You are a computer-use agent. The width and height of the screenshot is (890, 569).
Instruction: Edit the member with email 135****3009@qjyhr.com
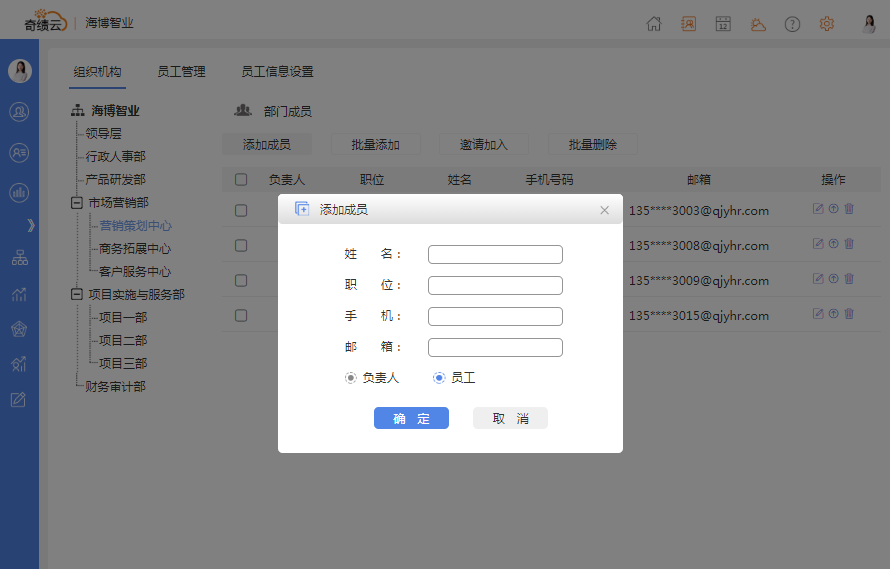click(818, 279)
